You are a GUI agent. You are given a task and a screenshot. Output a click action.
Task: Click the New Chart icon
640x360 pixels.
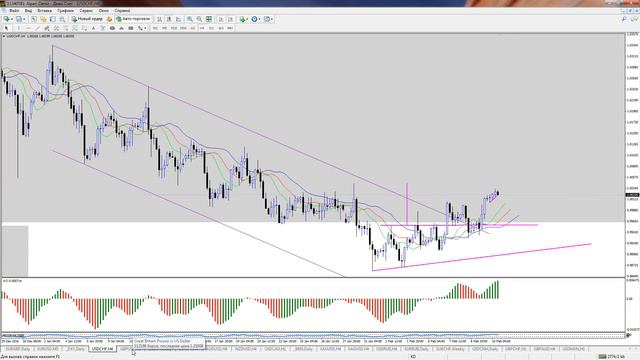pyautogui.click(x=6, y=19)
